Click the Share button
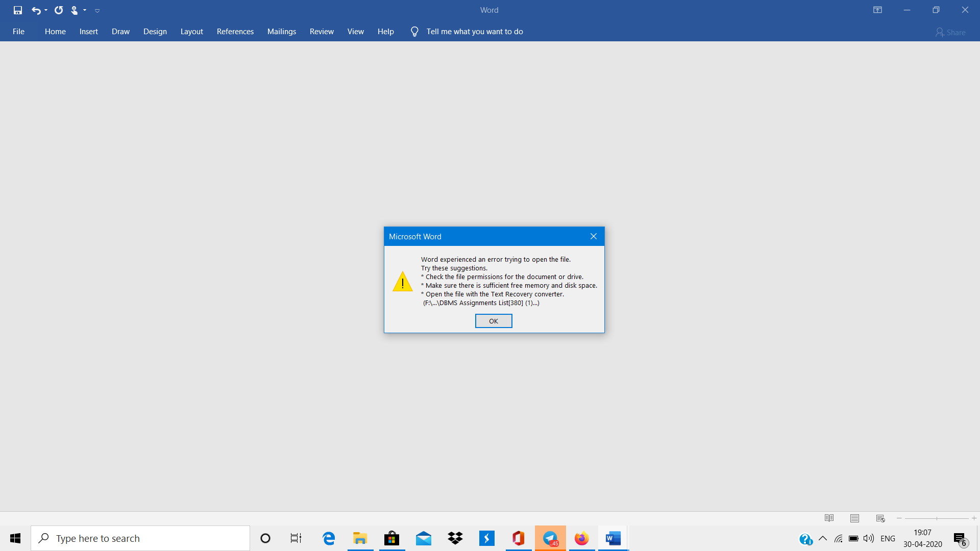 tap(950, 32)
